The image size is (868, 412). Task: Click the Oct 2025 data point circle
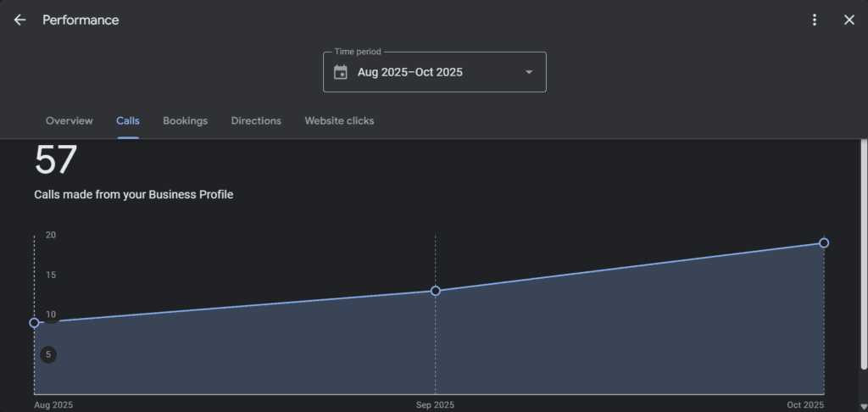[824, 243]
